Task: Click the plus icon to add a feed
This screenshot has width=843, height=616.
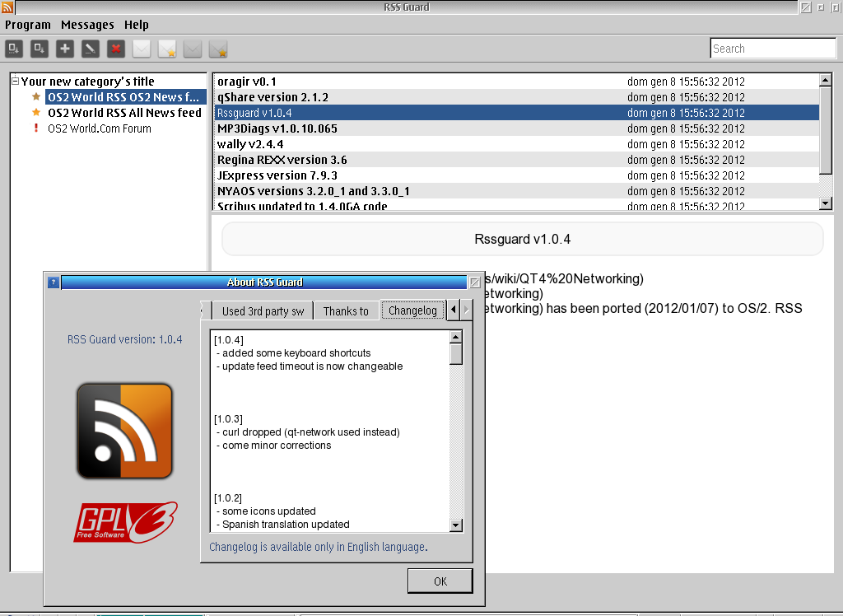Action: [x=65, y=49]
